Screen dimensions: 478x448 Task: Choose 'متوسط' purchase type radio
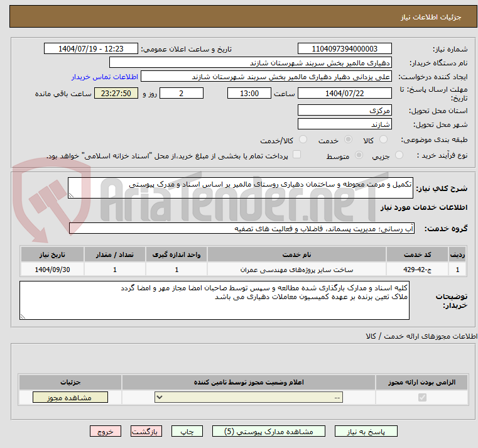(359, 155)
